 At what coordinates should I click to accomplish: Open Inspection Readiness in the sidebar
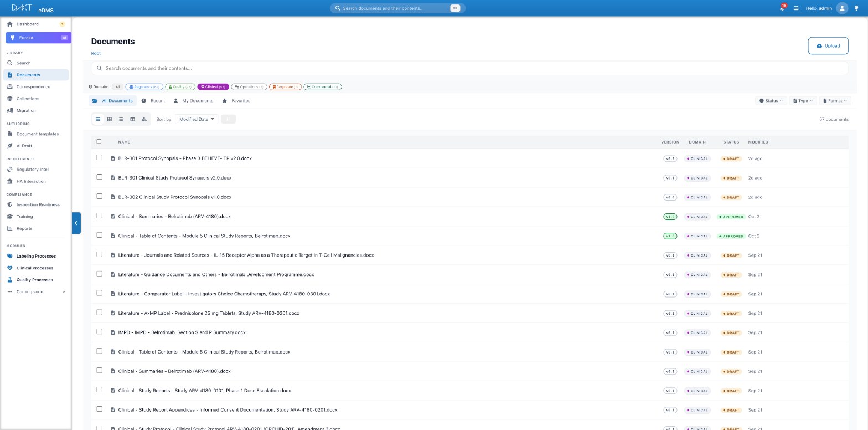[36, 204]
